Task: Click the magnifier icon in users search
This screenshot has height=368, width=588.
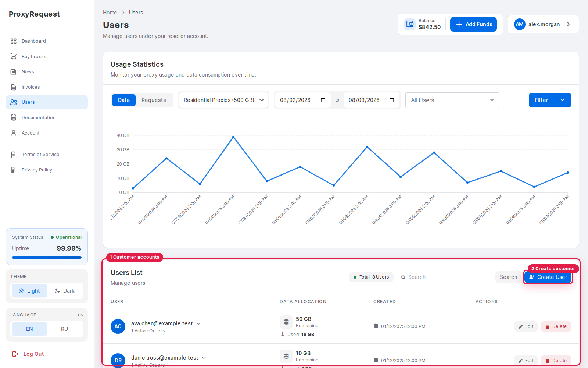Action: point(403,277)
